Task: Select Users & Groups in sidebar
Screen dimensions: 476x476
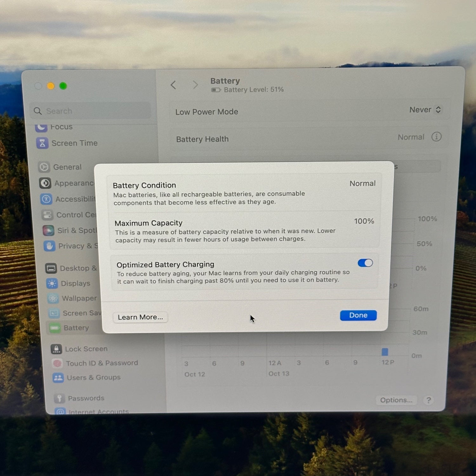Action: [93, 378]
